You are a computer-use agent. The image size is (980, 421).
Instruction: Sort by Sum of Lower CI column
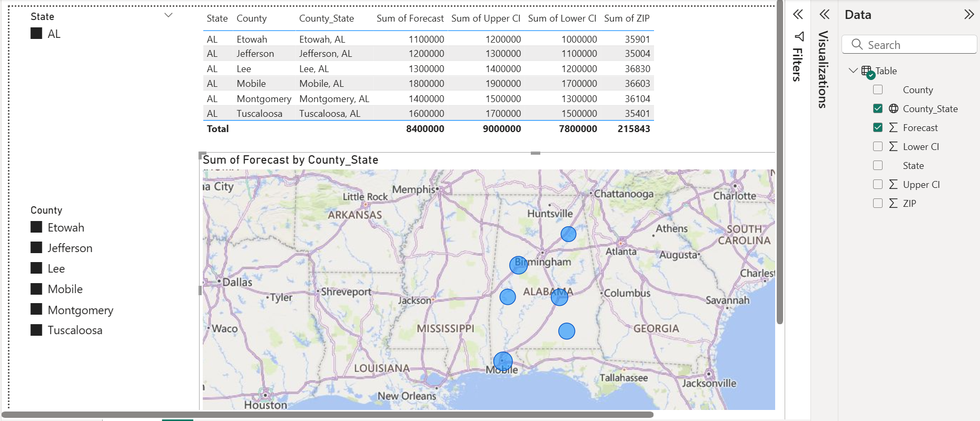562,18
